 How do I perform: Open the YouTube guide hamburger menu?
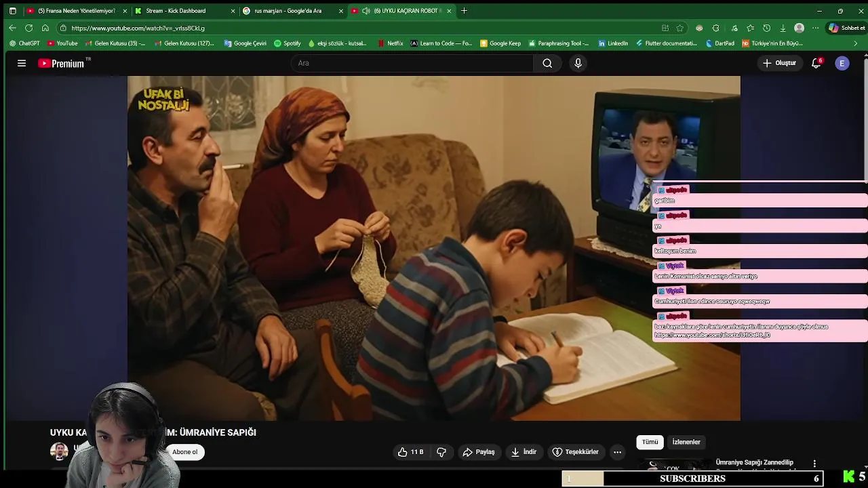(22, 63)
